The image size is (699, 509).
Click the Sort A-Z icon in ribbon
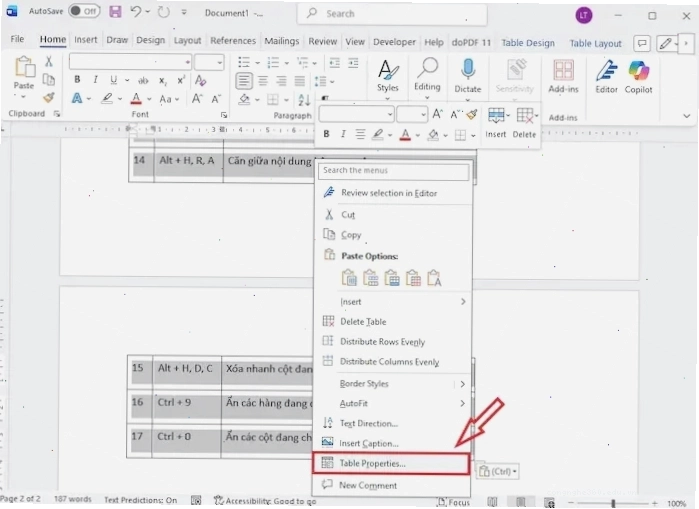coord(304,100)
